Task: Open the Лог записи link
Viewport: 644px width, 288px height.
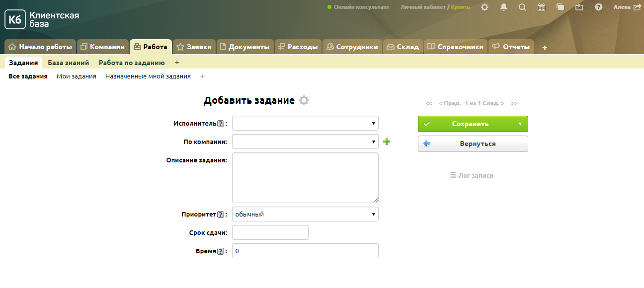Action: click(x=472, y=175)
